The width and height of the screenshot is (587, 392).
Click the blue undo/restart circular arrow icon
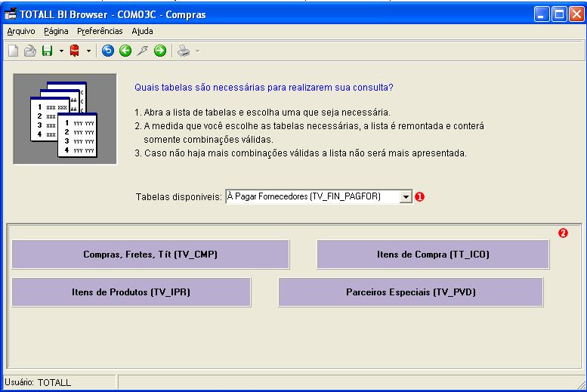pos(108,51)
